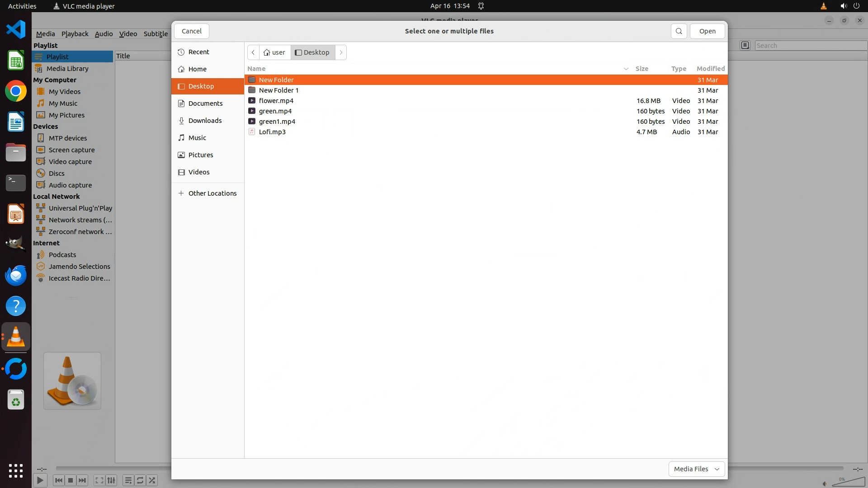Screen dimensions: 868x488
Task: Select the Lofi.mp3 audio file
Action: (x=272, y=132)
